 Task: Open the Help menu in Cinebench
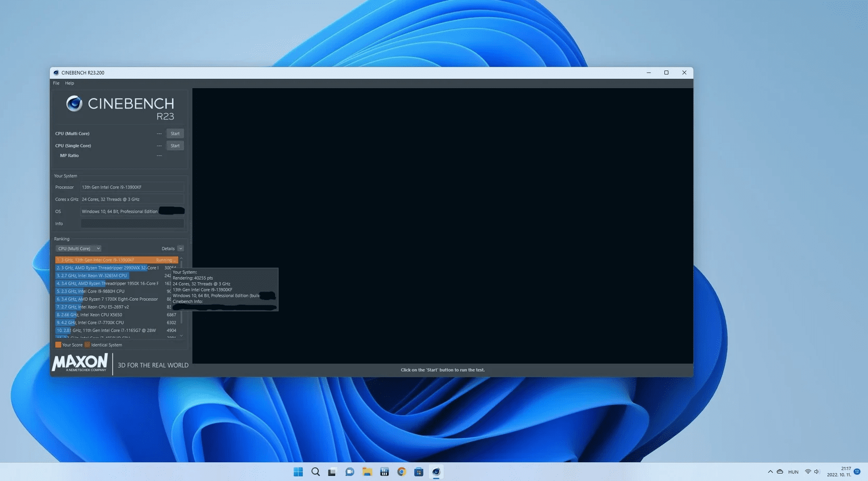click(x=69, y=83)
